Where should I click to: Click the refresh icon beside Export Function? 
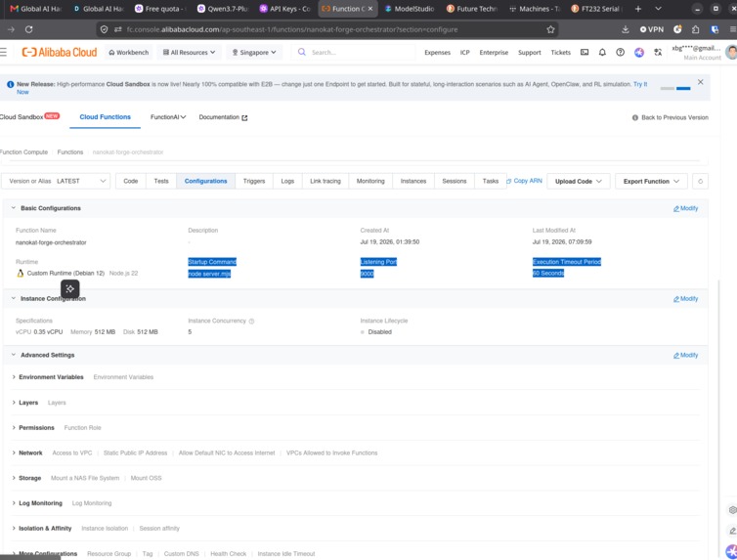[x=700, y=181]
